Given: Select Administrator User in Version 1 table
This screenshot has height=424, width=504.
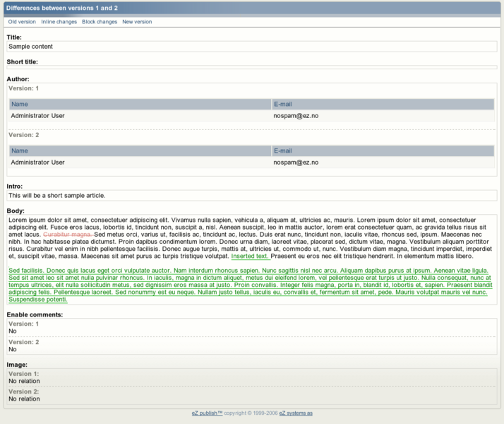Looking at the screenshot, I should [38, 116].
